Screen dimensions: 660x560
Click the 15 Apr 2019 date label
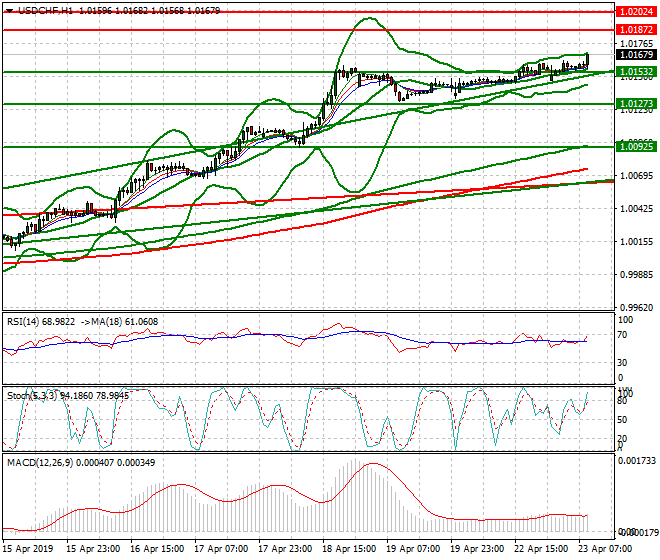[x=28, y=549]
